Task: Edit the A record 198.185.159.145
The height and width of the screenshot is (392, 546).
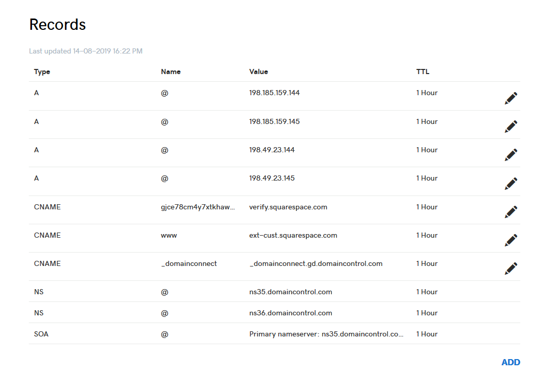Action: [x=511, y=127]
